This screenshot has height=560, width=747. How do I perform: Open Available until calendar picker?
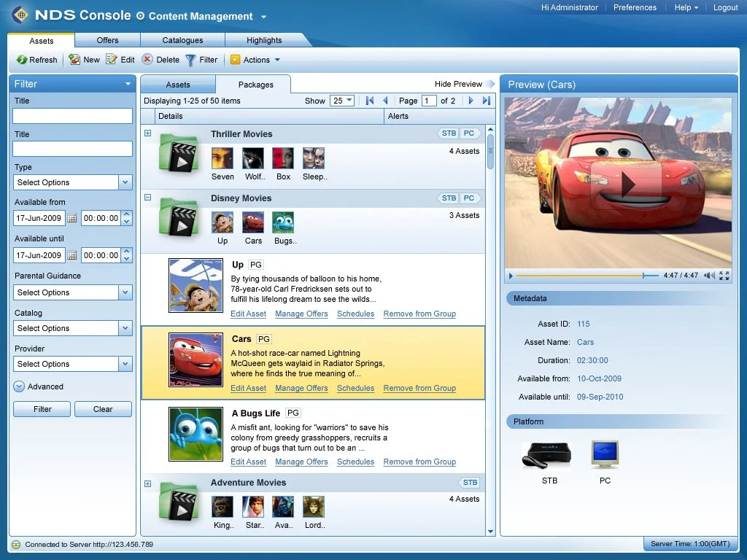pyautogui.click(x=72, y=255)
